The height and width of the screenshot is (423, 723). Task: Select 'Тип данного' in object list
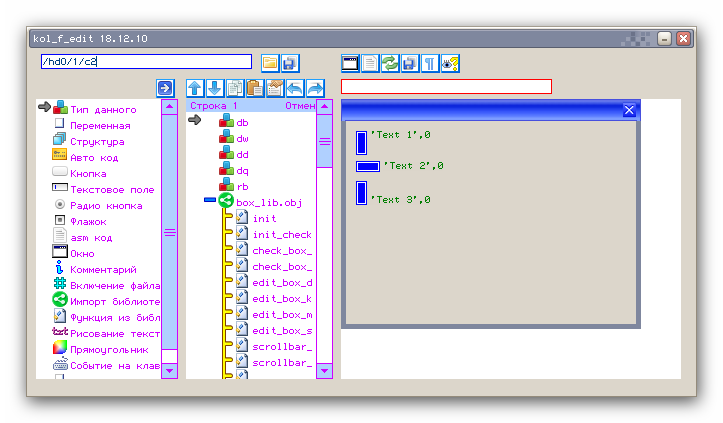click(103, 110)
